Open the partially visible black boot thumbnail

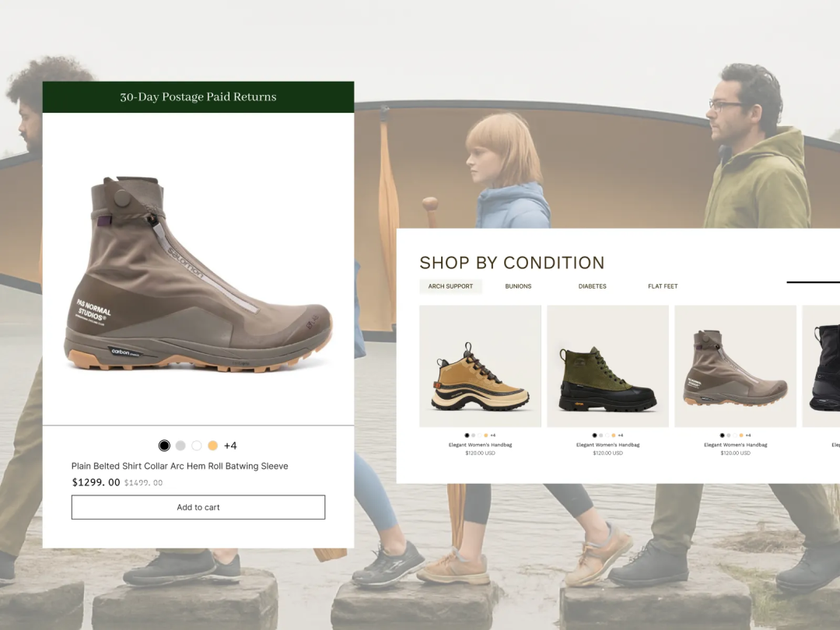coord(823,366)
